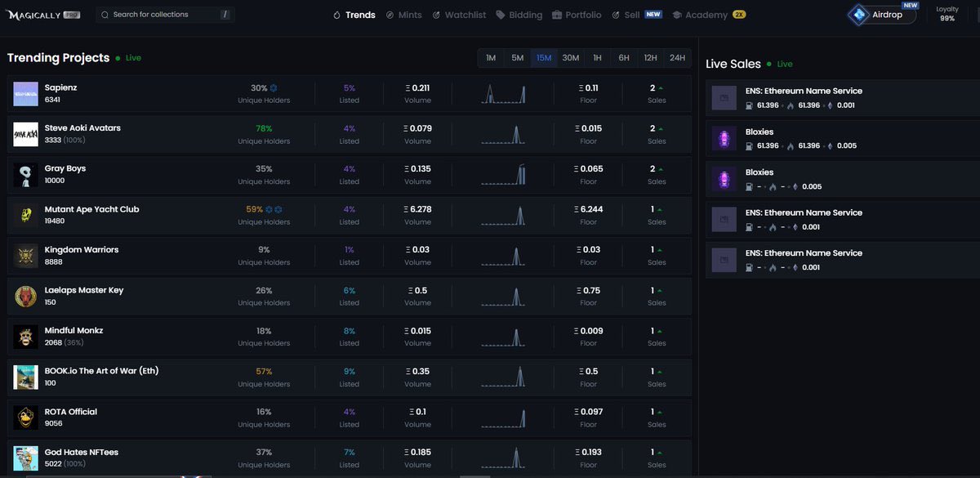The height and width of the screenshot is (478, 980).
Task: Select the 1H timeframe
Action: point(596,58)
